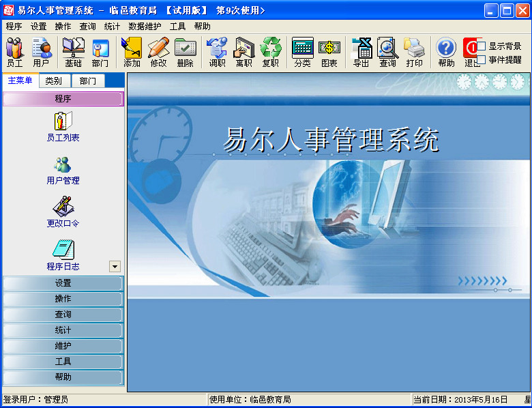Open 程序日志 in the sidebar
This screenshot has width=532, height=408.
(63, 255)
